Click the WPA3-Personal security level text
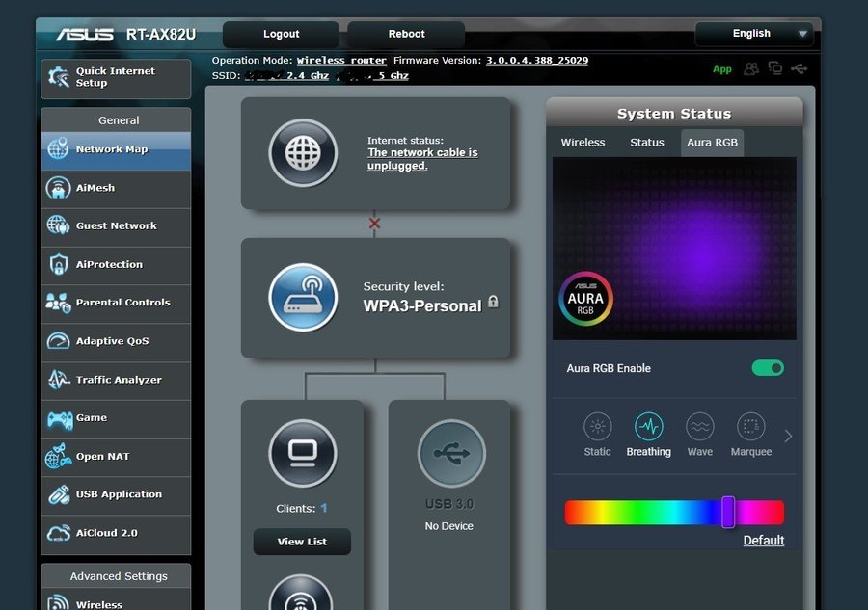The width and height of the screenshot is (868, 610). 421,305
